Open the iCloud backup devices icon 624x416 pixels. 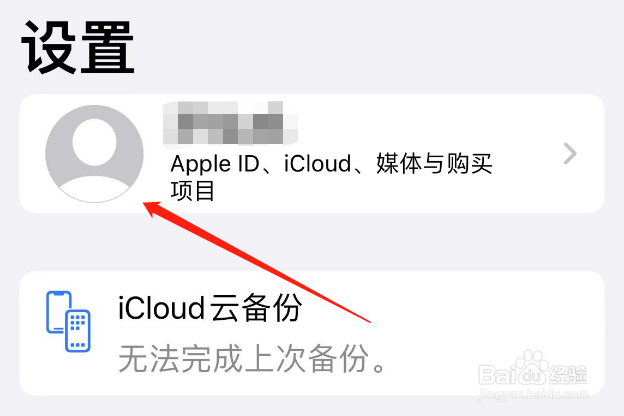pos(68,321)
